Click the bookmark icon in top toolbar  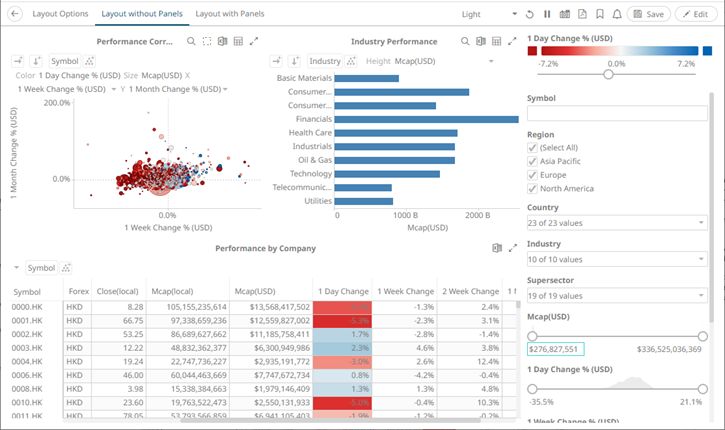pos(598,14)
